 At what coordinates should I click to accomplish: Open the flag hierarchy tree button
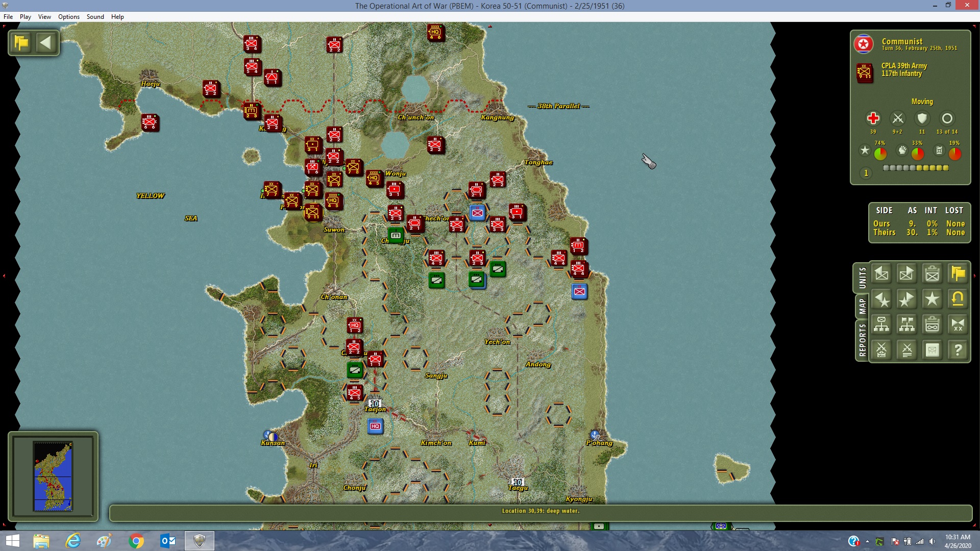tap(907, 324)
